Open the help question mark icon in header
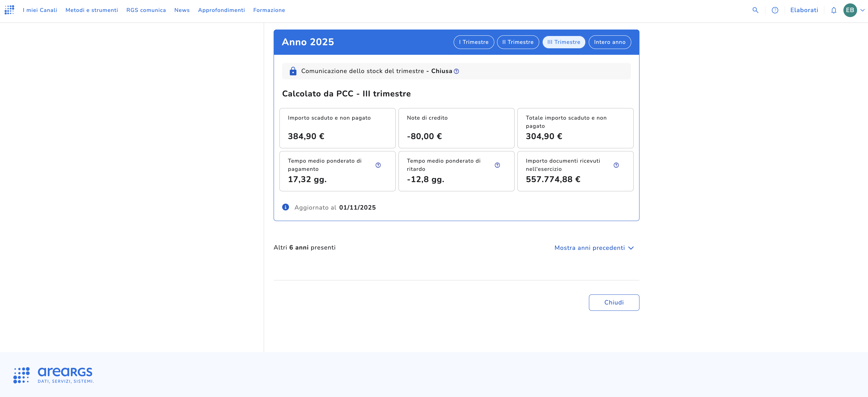This screenshot has width=868, height=397. (775, 10)
